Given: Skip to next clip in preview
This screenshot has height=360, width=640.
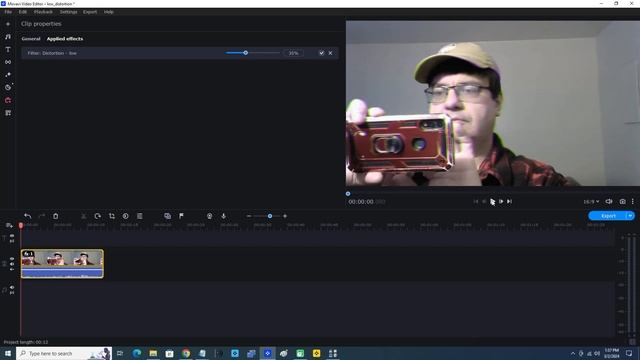Looking at the screenshot, I should click(x=509, y=201).
